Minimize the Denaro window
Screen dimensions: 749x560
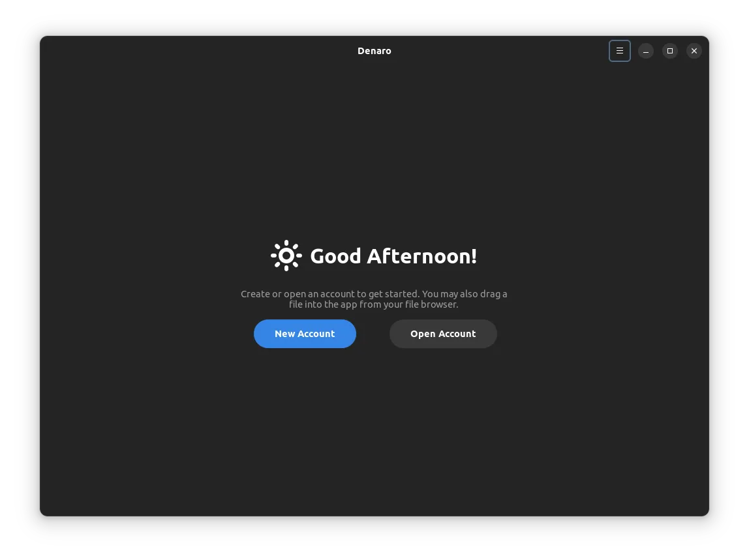645,51
